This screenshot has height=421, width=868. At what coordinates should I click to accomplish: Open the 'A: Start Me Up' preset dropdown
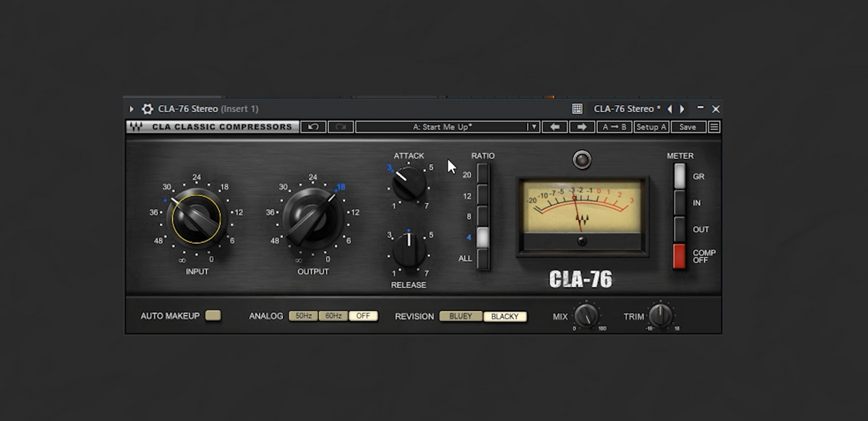(448, 127)
